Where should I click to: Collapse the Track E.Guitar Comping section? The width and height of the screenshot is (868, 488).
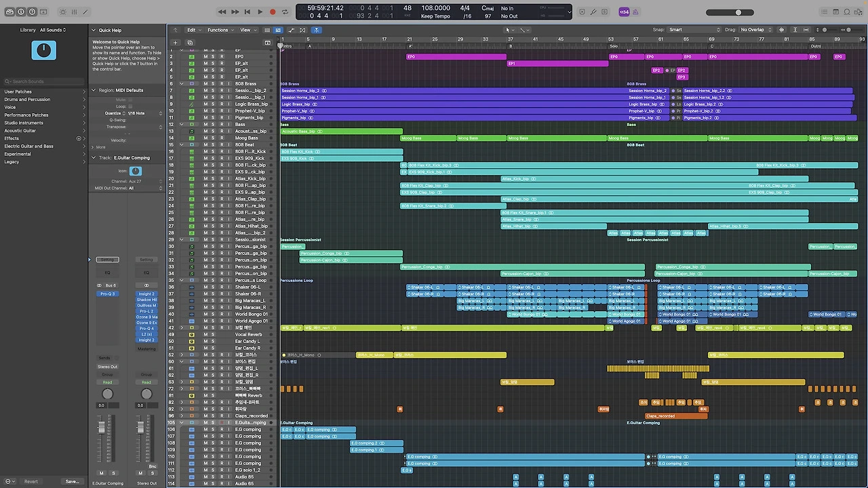click(94, 158)
